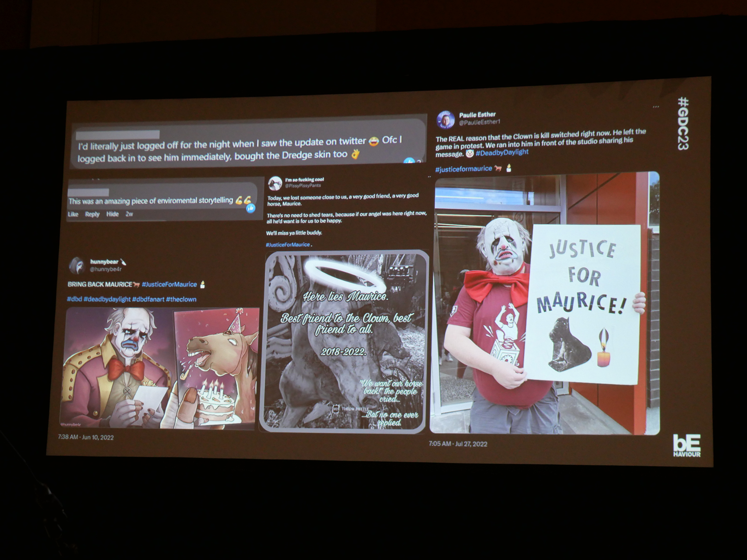Open the #theclown hashtag

click(181, 299)
